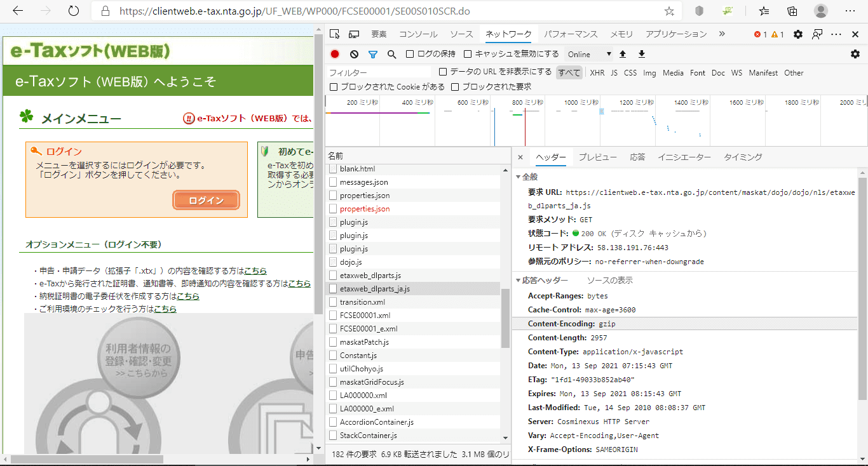Open こちら link for 利用環境のチェック
Image resolution: width=868 pixels, height=466 pixels.
(165, 309)
